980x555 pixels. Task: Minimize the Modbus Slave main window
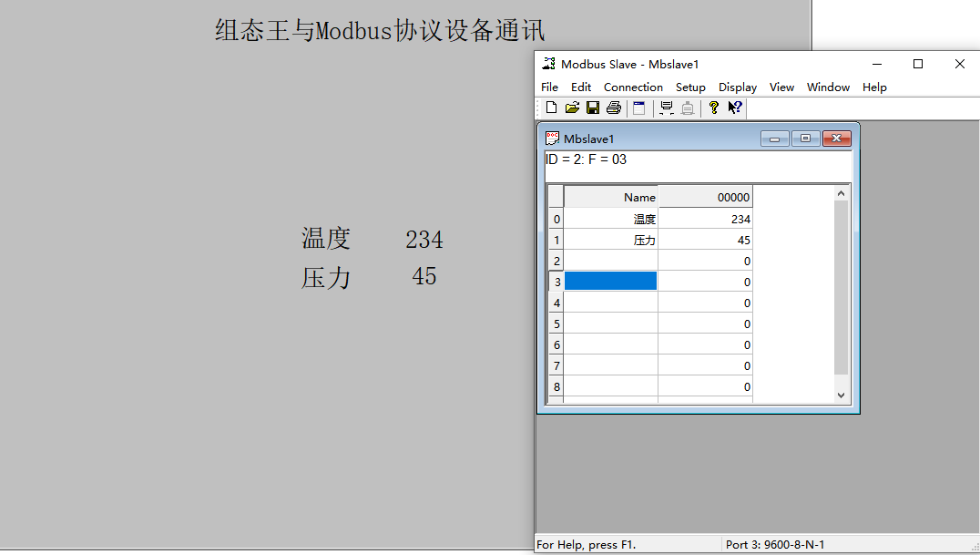[x=877, y=64]
